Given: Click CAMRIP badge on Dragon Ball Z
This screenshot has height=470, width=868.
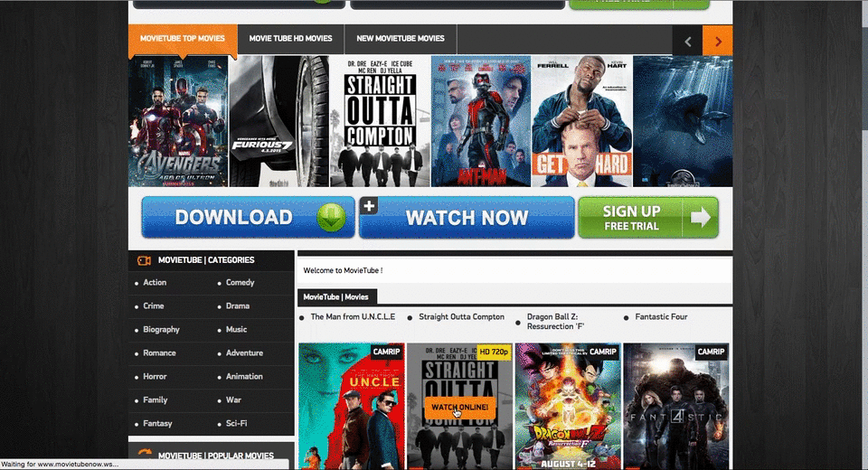Looking at the screenshot, I should pos(602,352).
